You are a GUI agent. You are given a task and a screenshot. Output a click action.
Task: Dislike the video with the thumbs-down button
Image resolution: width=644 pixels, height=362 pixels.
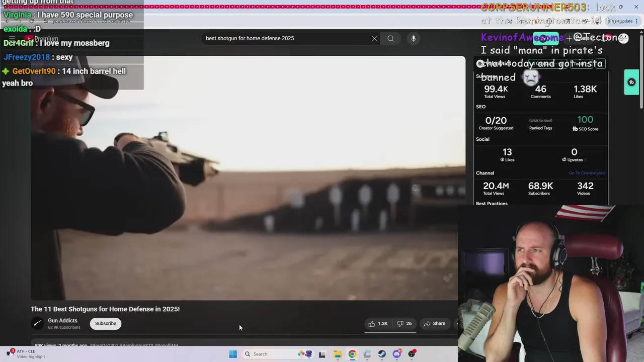coord(405,324)
